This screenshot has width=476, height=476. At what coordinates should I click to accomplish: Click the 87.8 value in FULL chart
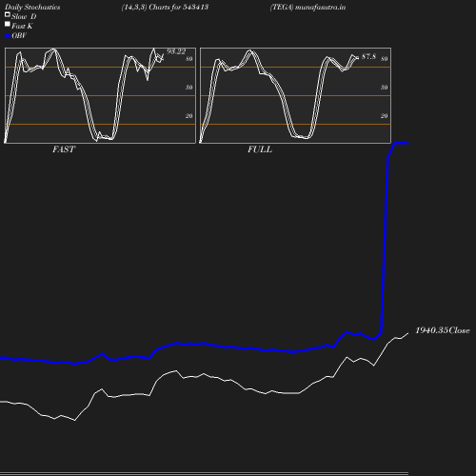point(368,56)
